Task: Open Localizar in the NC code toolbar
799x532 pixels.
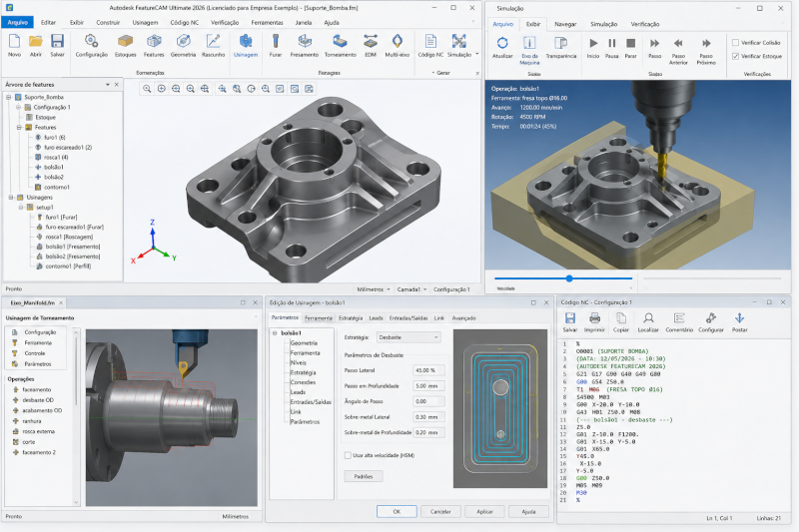Action: click(648, 318)
